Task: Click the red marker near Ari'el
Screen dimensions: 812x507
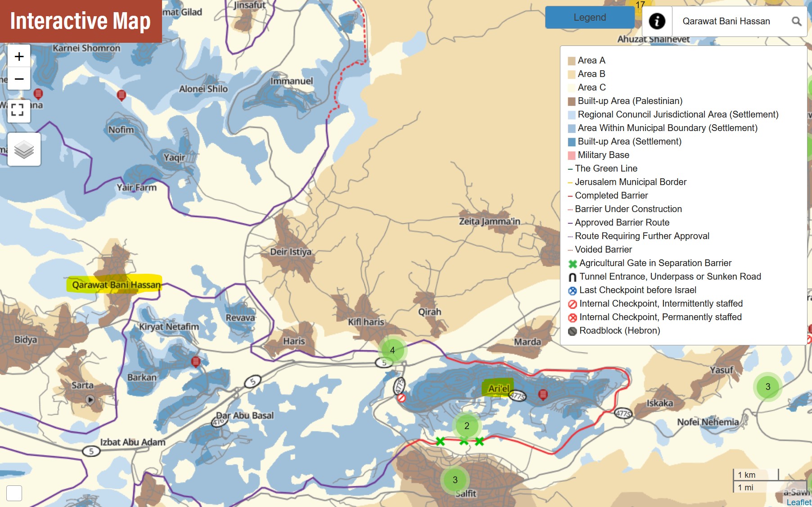Action: [543, 394]
